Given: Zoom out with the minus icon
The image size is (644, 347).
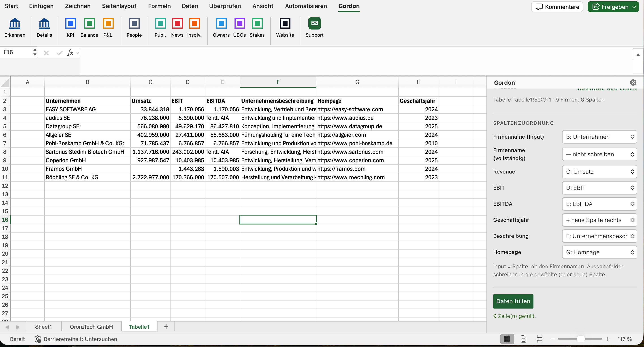Looking at the screenshot, I should point(552,339).
